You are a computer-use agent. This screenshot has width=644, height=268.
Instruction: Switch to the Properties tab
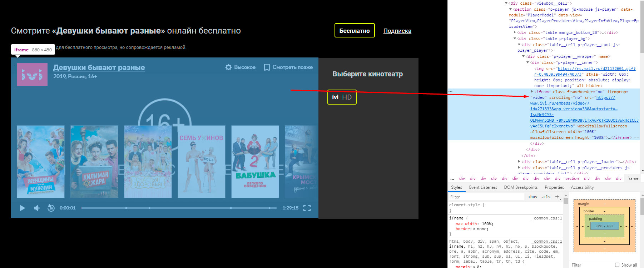[x=554, y=187]
